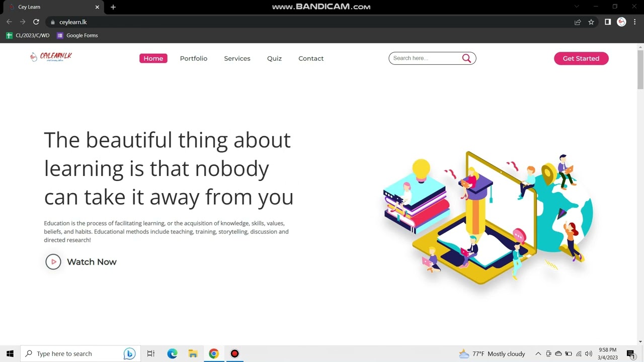Click Windows taskbar search box

(79, 353)
